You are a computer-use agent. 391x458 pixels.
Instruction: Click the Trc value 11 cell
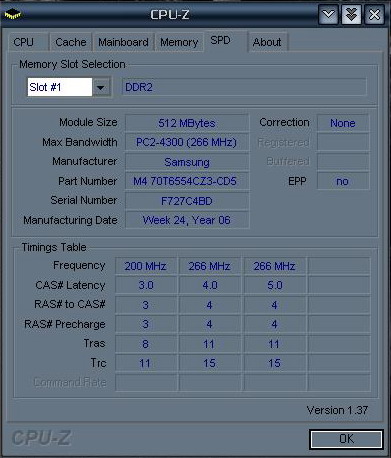click(x=146, y=363)
